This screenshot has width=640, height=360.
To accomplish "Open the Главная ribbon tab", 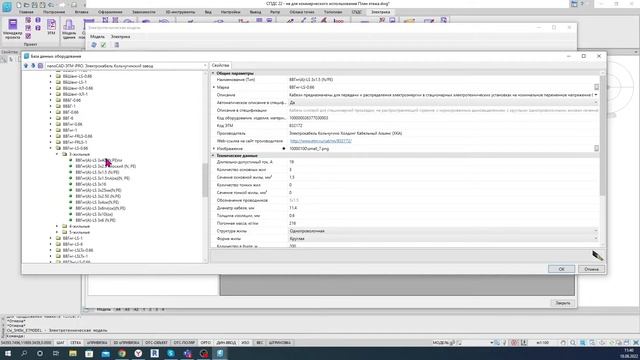I will coord(26,12).
